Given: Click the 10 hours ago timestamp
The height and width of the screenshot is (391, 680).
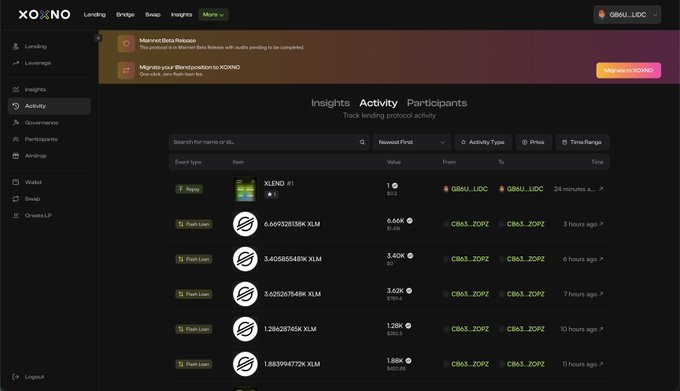Looking at the screenshot, I should (579, 329).
